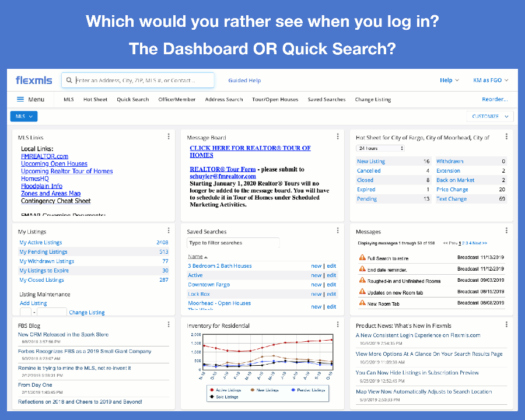Select Address Search tab

tap(223, 100)
